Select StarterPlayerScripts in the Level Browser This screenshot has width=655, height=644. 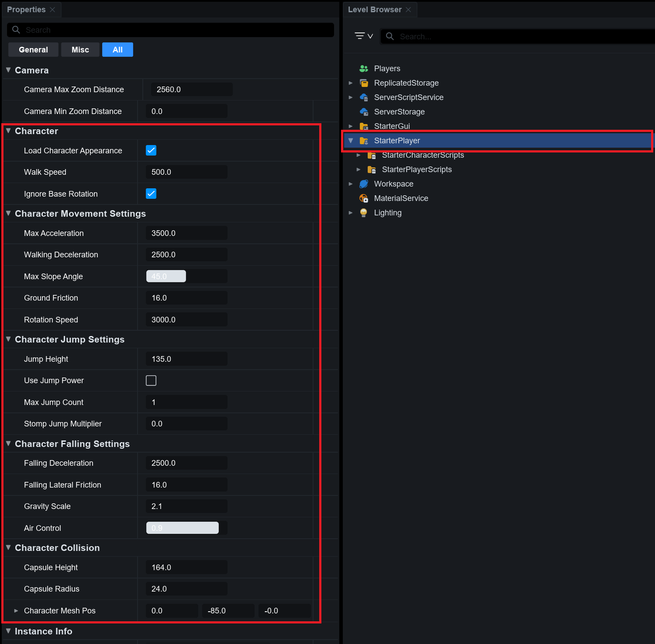pos(417,170)
